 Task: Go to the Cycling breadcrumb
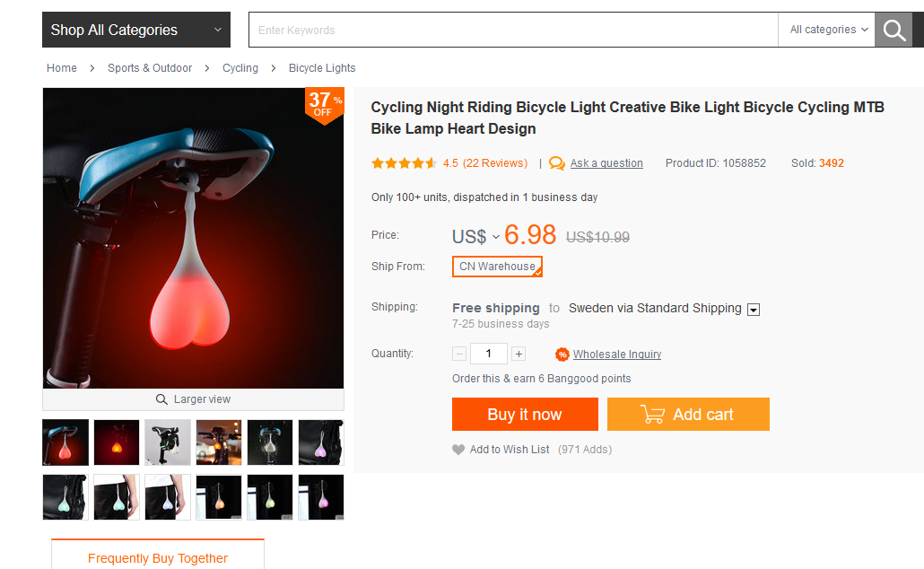(x=240, y=68)
